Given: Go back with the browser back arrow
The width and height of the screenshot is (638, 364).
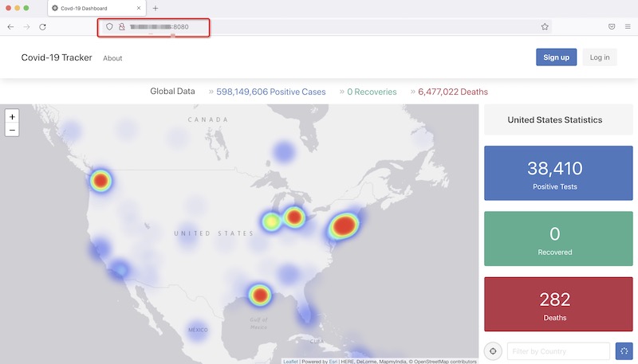Looking at the screenshot, I should coord(10,26).
